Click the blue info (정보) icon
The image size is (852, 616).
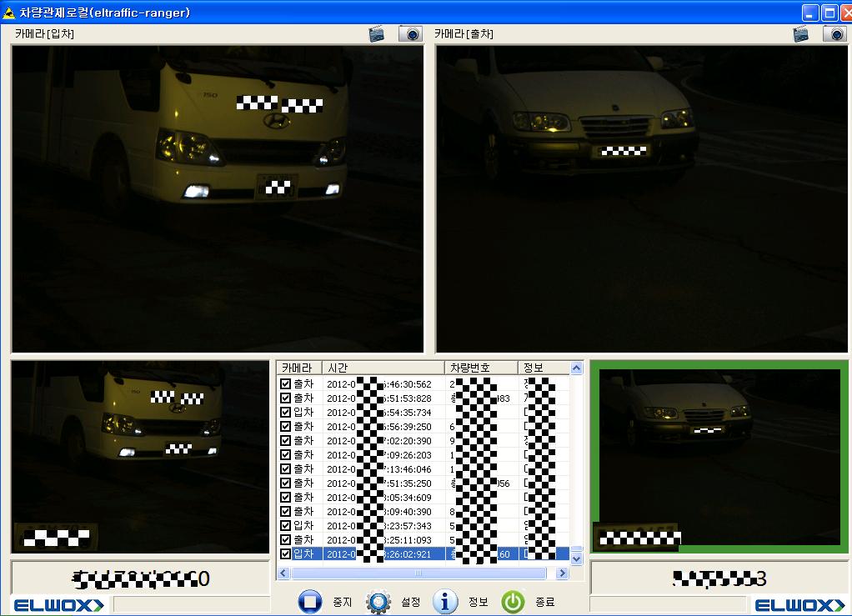[445, 601]
